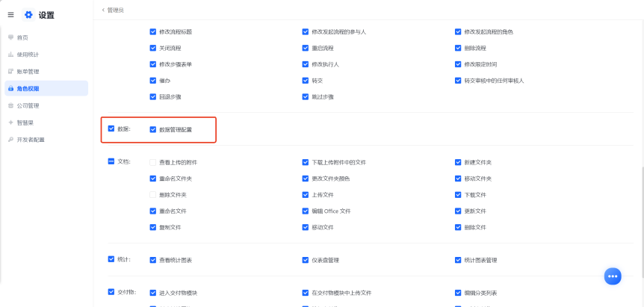Uncheck the 转交 checkbox
Image resolution: width=644 pixels, height=307 pixels.
click(305, 81)
